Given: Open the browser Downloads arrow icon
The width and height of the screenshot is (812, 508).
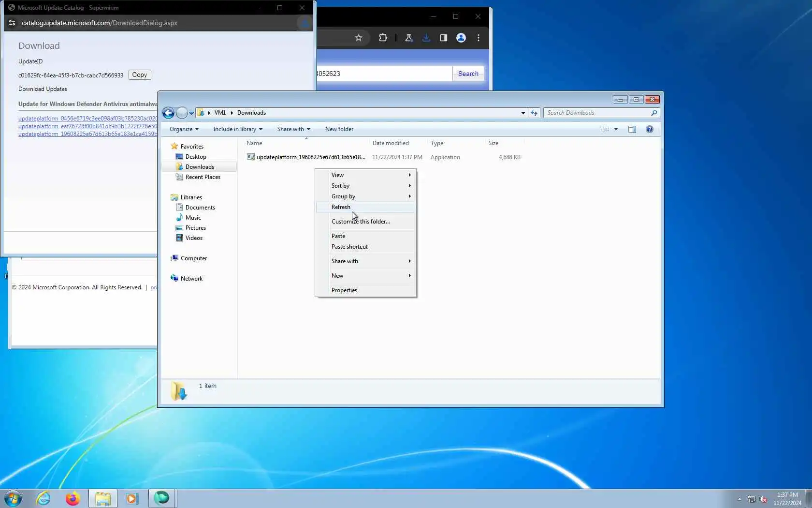Looking at the screenshot, I should click(426, 38).
